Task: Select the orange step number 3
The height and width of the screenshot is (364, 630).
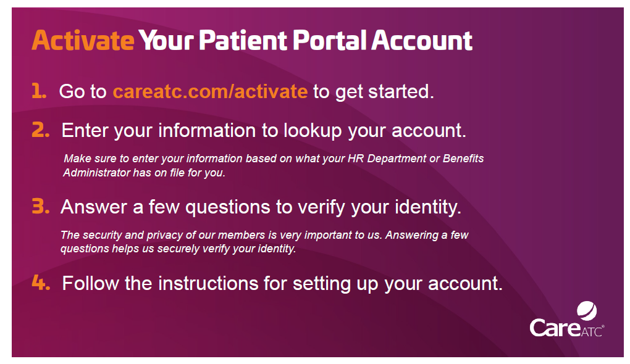Action: 41,207
